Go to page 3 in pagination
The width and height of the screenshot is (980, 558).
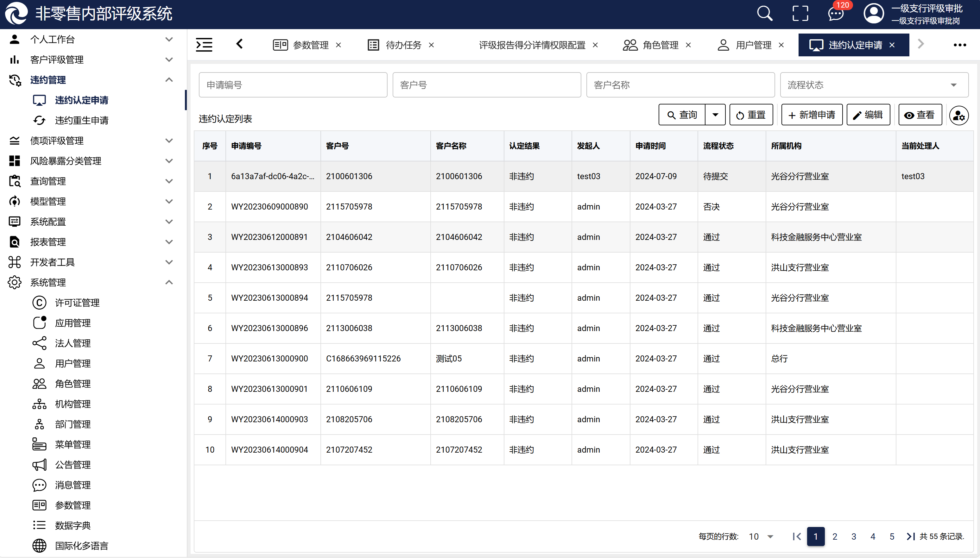tap(853, 536)
